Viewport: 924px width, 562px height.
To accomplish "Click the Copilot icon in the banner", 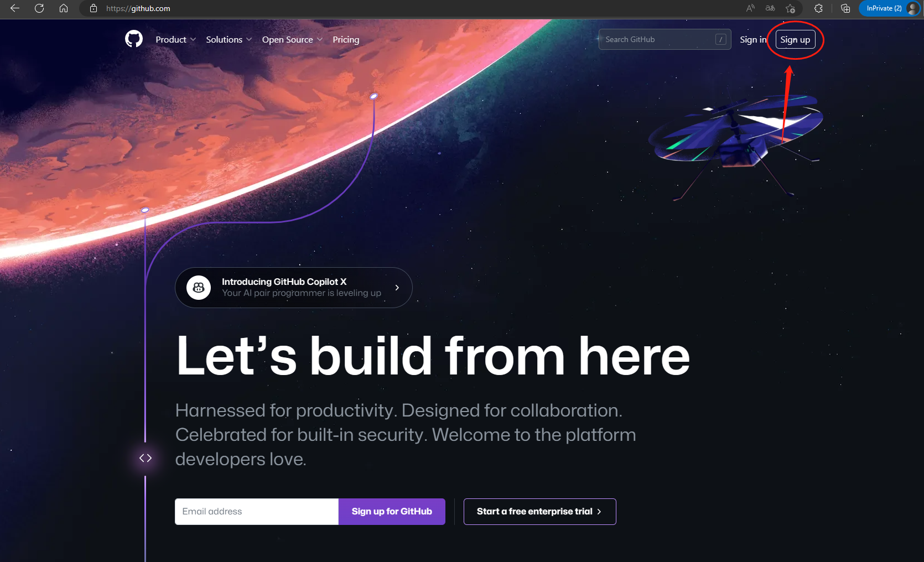I will click(x=199, y=288).
